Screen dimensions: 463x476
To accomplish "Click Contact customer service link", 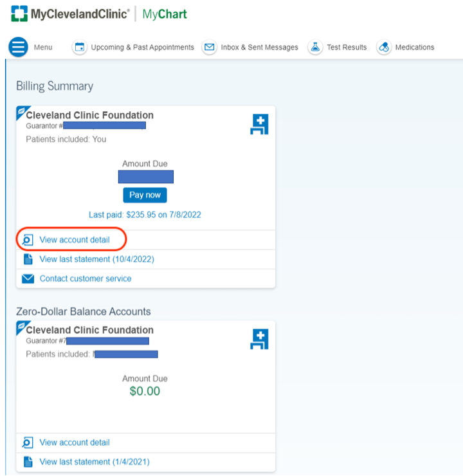I will click(86, 279).
